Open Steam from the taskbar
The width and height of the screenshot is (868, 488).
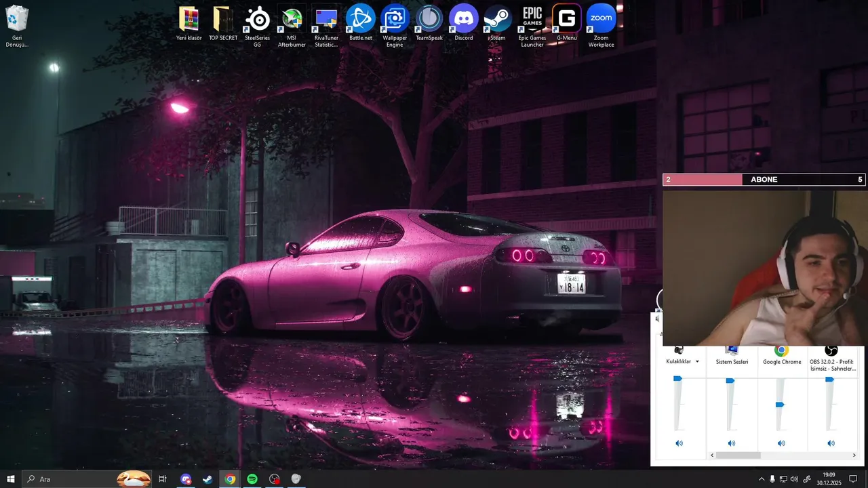tap(208, 479)
